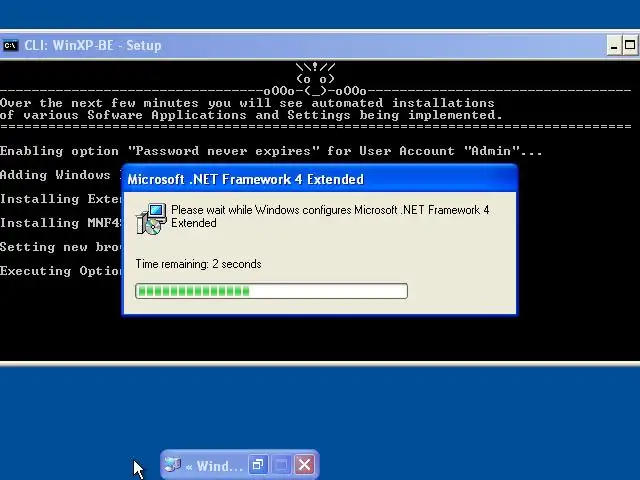Click "Time remaining: 2 seconds" text
The height and width of the screenshot is (480, 640).
click(x=198, y=264)
